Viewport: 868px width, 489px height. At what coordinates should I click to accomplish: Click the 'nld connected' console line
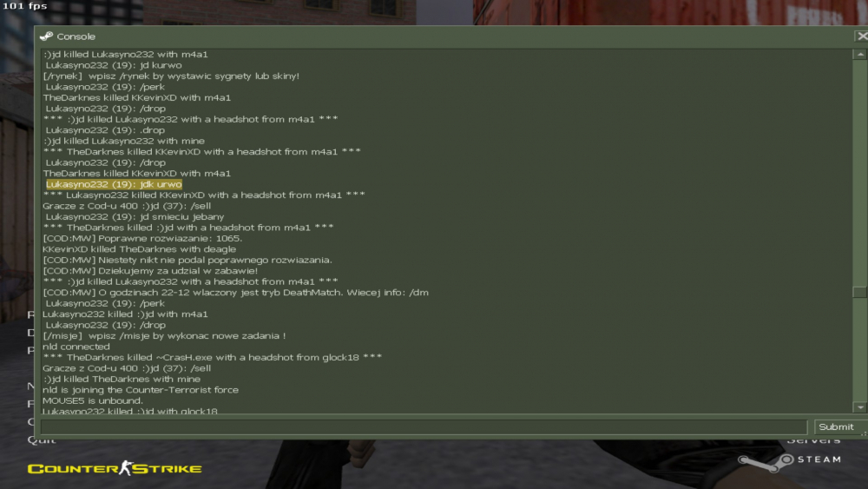pos(76,347)
